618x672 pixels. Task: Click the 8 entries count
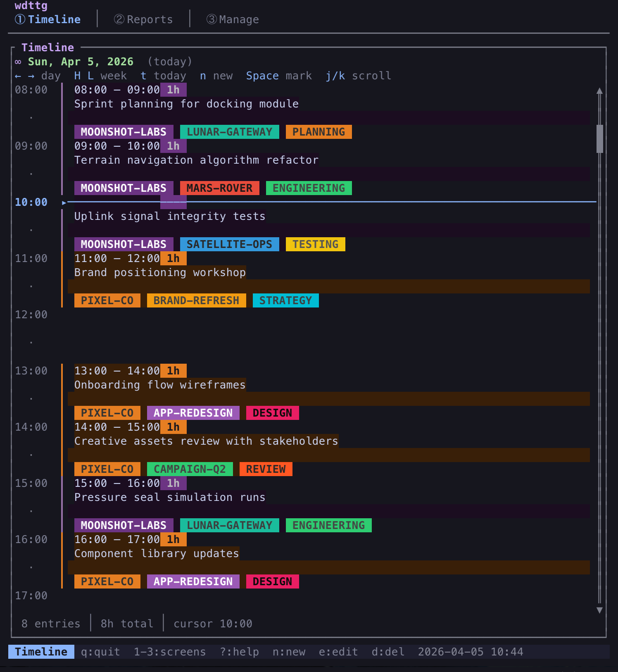tap(51, 624)
